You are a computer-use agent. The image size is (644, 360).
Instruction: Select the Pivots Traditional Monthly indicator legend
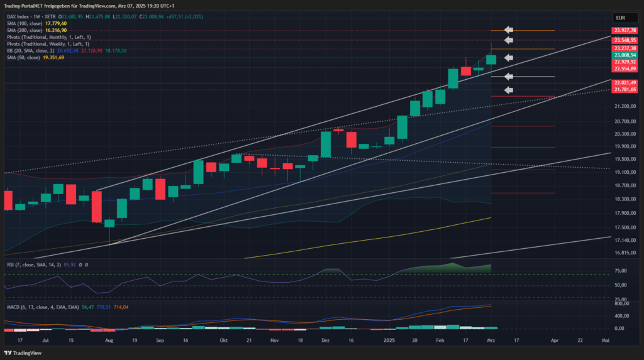coord(49,37)
